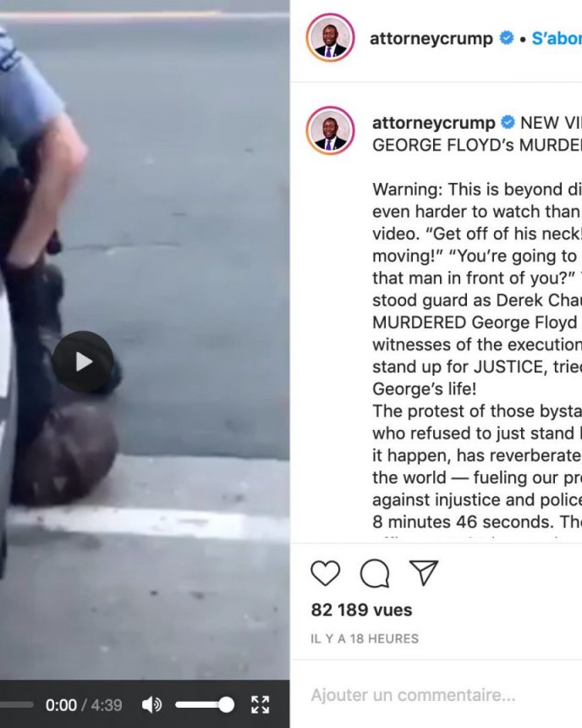Share the post with the paper plane icon
The height and width of the screenshot is (728, 582).
pyautogui.click(x=424, y=572)
